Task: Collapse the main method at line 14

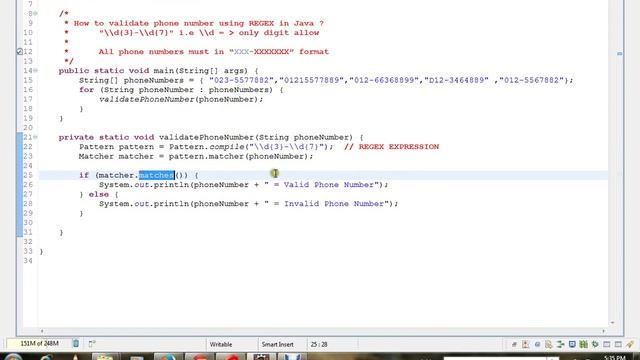Action: pyautogui.click(x=36, y=71)
